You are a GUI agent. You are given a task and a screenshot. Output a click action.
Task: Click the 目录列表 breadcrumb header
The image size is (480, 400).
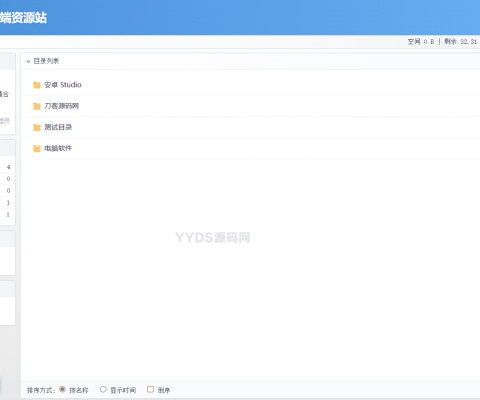tap(46, 61)
